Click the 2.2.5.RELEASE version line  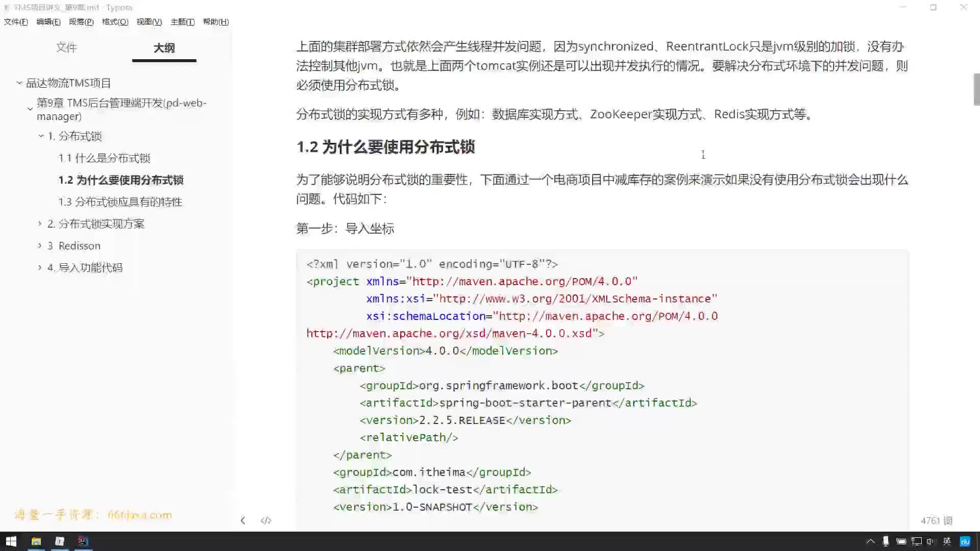(465, 420)
